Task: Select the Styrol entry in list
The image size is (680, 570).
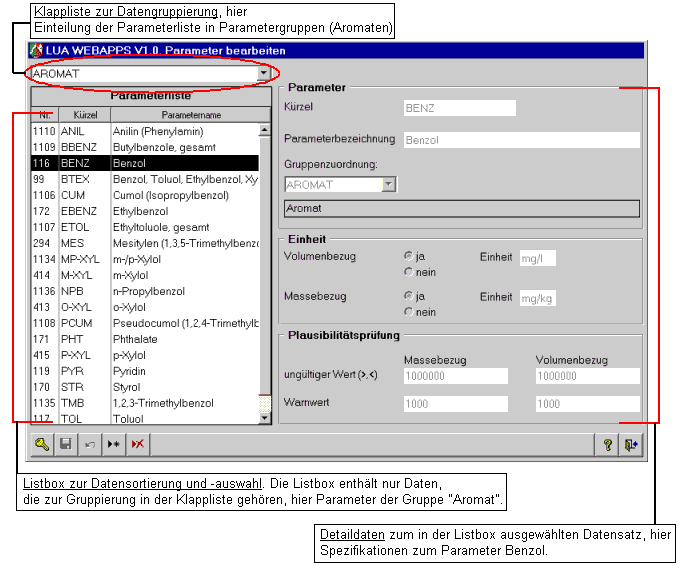Action: pos(145,387)
